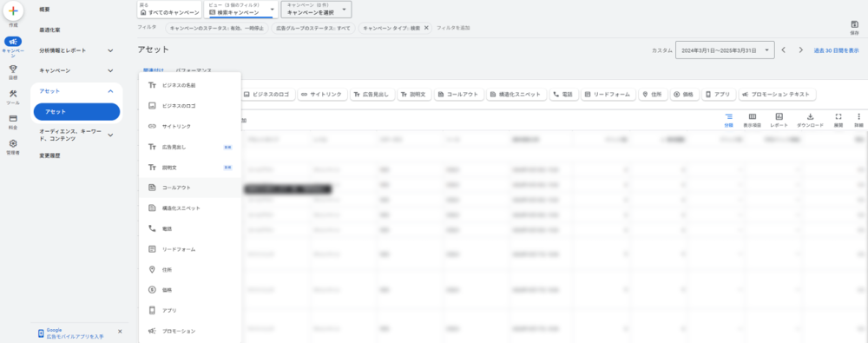The width and height of the screenshot is (868, 343).
Task: Click フィルタを追加 to add a filter
Action: pyautogui.click(x=453, y=28)
